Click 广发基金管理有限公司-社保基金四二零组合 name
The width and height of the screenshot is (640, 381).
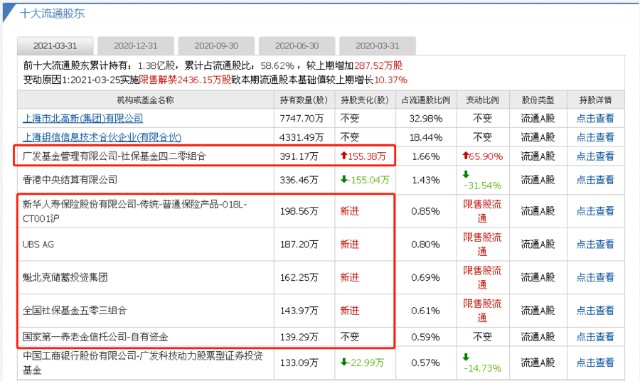(114, 156)
